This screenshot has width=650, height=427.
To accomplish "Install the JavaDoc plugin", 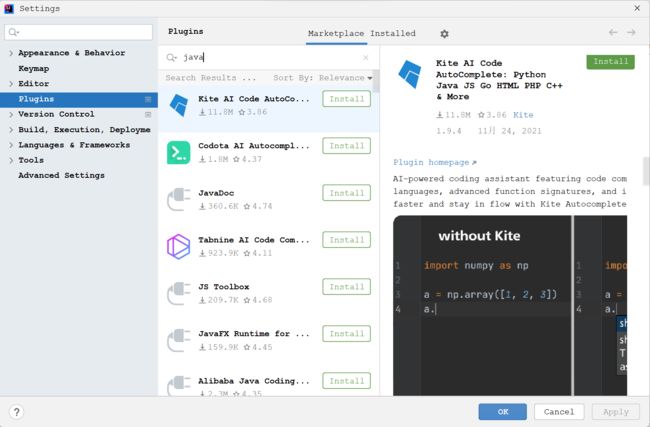I will (347, 193).
